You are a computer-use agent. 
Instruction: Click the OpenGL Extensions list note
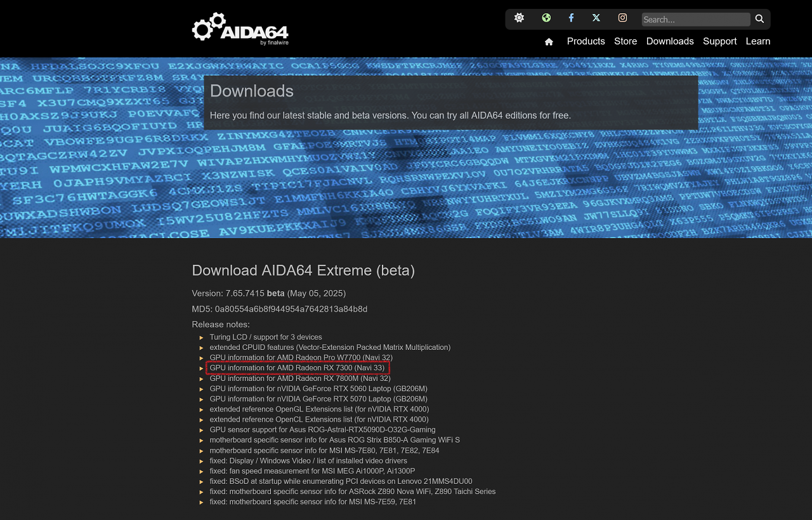point(319,409)
